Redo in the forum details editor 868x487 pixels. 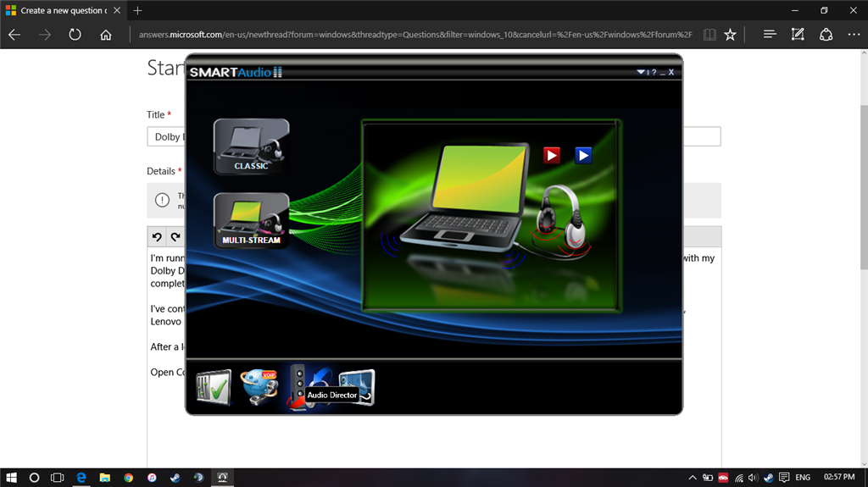pos(175,237)
